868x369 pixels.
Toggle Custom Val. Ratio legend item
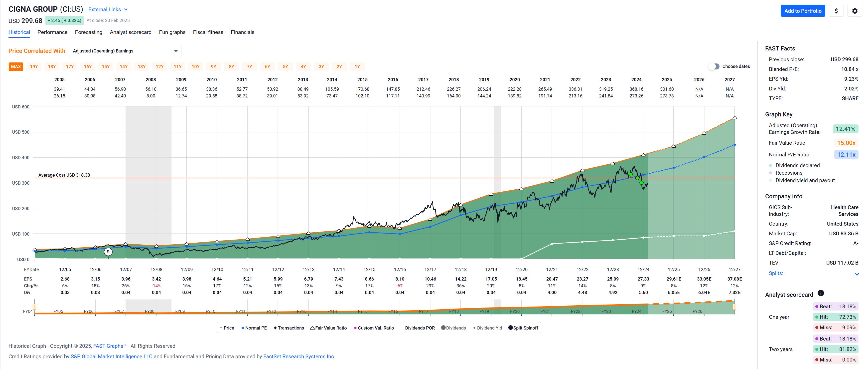pyautogui.click(x=374, y=328)
